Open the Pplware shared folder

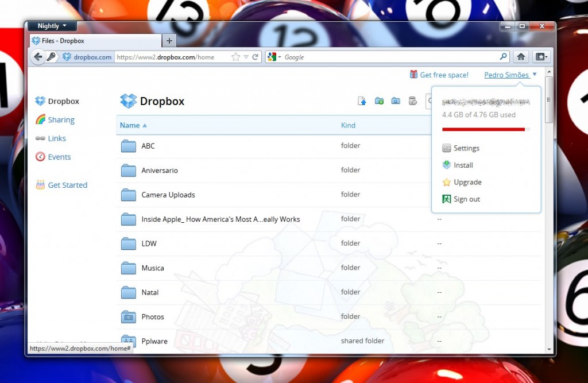154,341
